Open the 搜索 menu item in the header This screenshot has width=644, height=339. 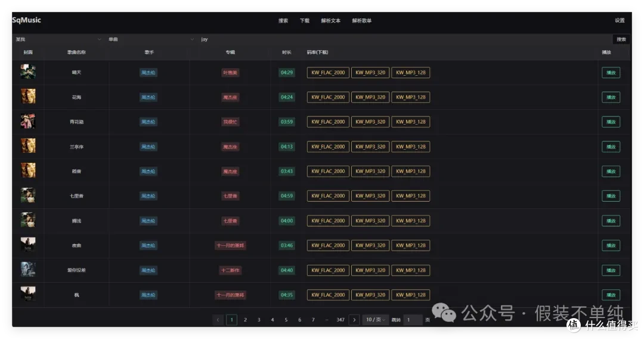283,20
